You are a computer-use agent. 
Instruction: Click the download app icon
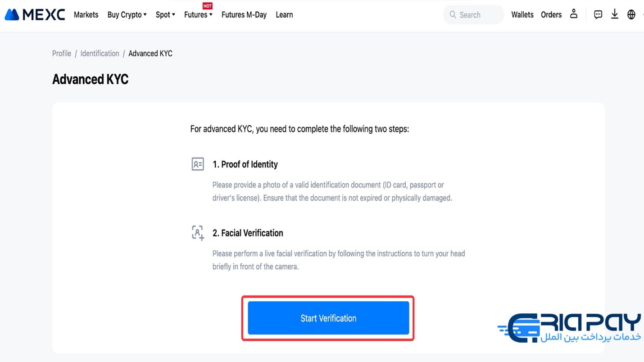614,14
